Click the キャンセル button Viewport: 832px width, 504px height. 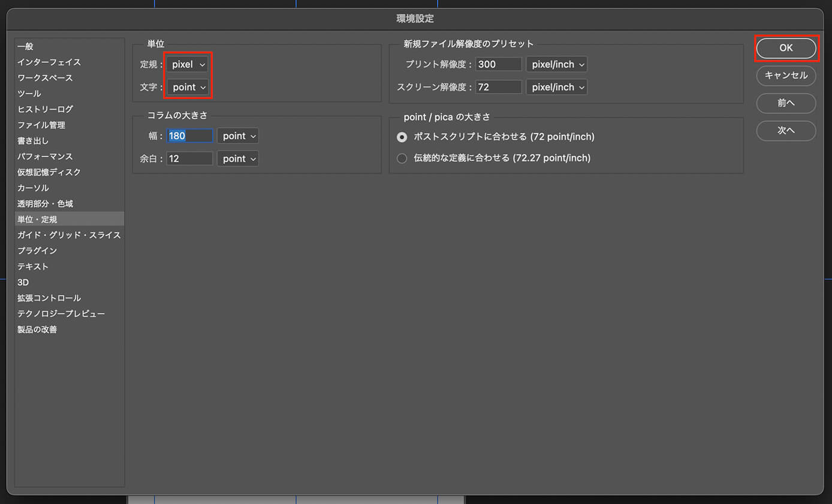pos(786,76)
